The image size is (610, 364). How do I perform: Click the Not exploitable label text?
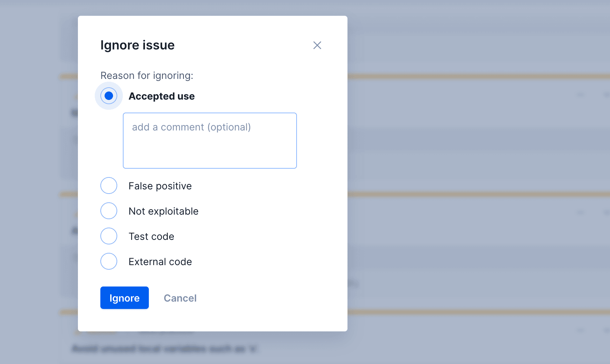coord(163,211)
